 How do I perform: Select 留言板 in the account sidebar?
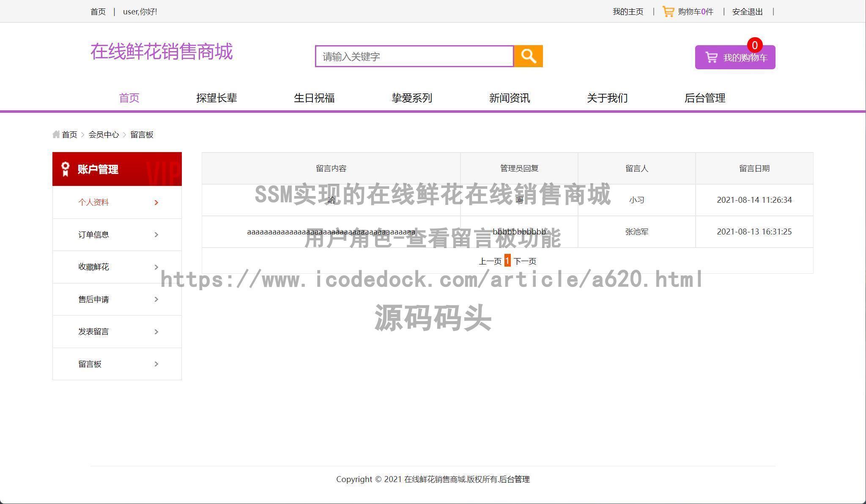tap(90, 364)
